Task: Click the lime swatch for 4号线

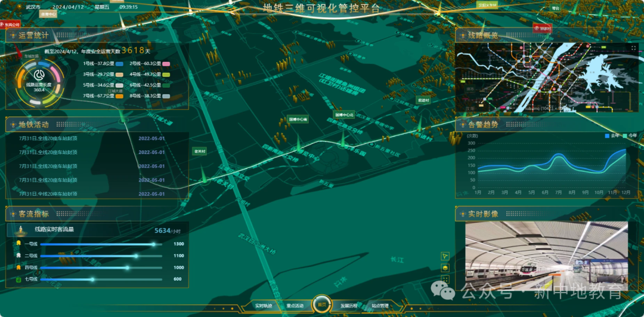Action: coord(166,75)
